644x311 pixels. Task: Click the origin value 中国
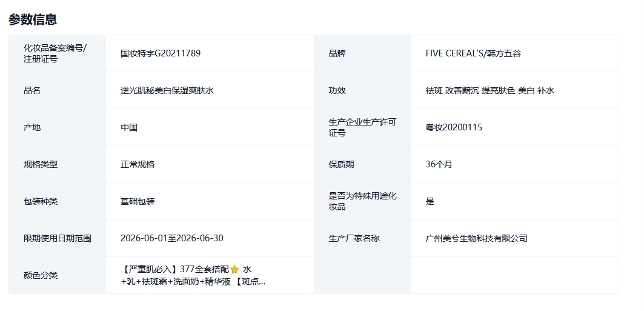(x=129, y=127)
